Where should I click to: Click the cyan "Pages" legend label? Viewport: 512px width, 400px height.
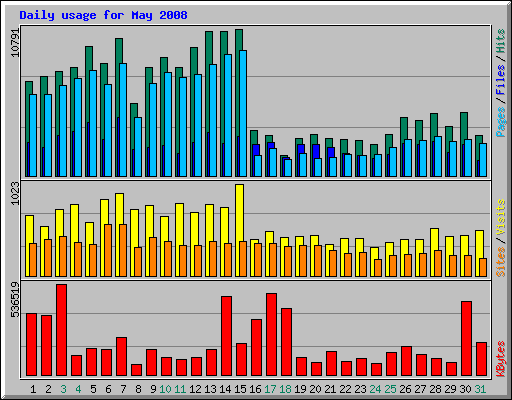(501, 122)
